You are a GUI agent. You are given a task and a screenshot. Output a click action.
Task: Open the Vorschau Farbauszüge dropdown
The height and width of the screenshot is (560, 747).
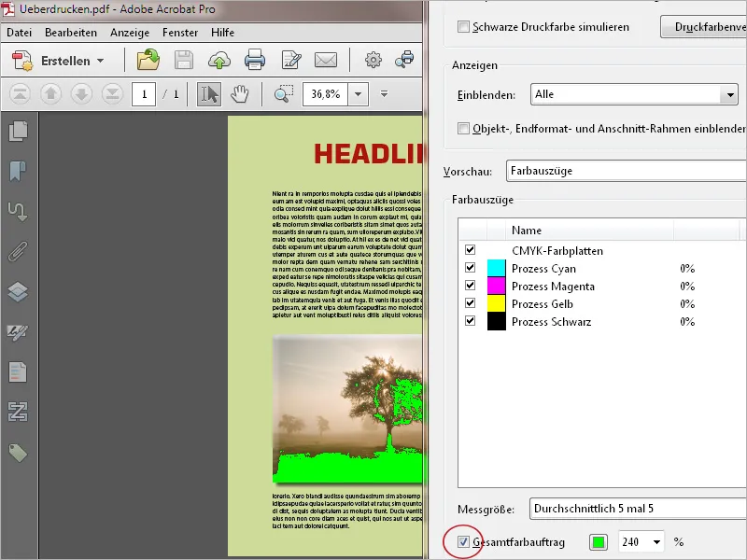pyautogui.click(x=626, y=171)
